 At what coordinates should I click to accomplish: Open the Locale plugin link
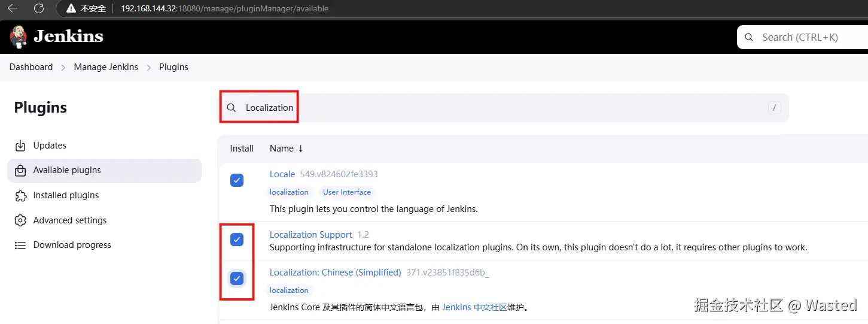click(x=282, y=174)
